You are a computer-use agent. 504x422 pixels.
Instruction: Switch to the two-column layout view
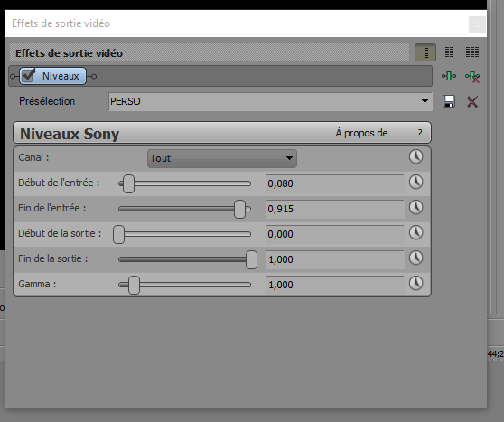450,52
